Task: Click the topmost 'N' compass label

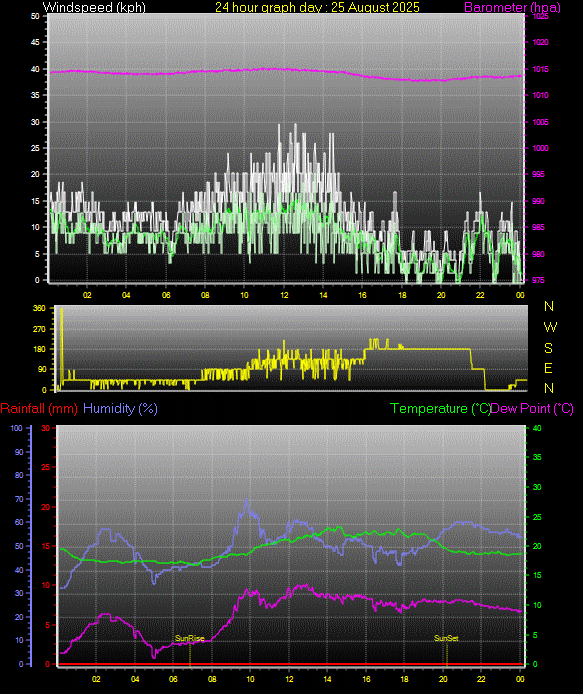Action: 549,306
